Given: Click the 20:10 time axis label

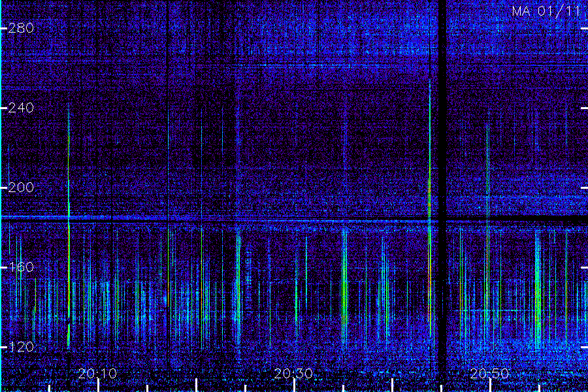Looking at the screenshot, I should tap(97, 374).
